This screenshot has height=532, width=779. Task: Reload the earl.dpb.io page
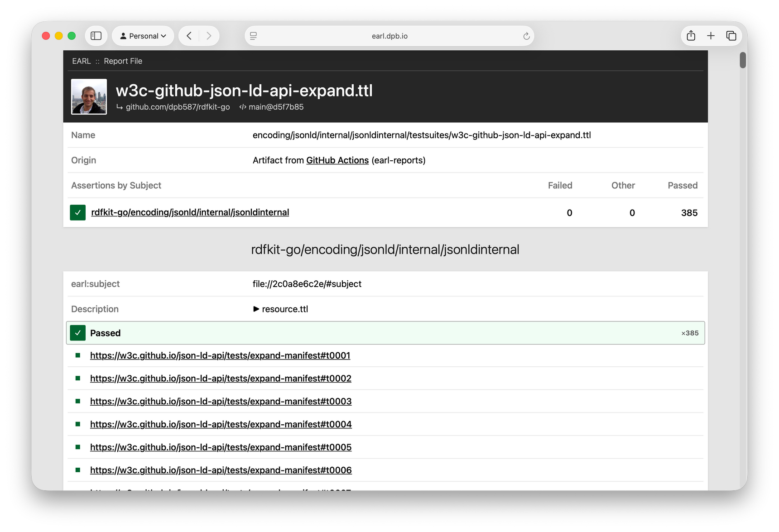coord(525,35)
